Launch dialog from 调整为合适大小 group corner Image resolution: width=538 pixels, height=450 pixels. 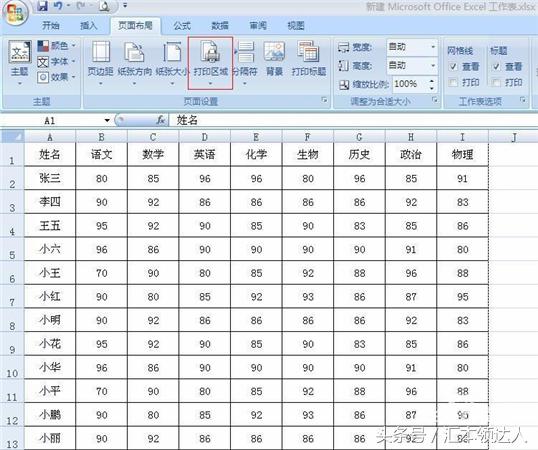point(435,100)
